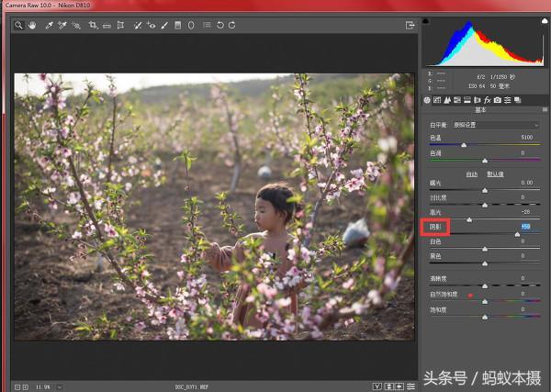The image size is (551, 392).
Task: Select the Zoom tool in the toolbar
Action: click(18, 25)
